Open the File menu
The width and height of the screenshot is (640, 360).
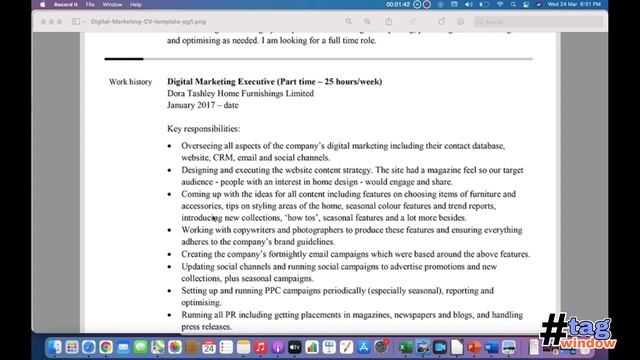click(x=90, y=4)
